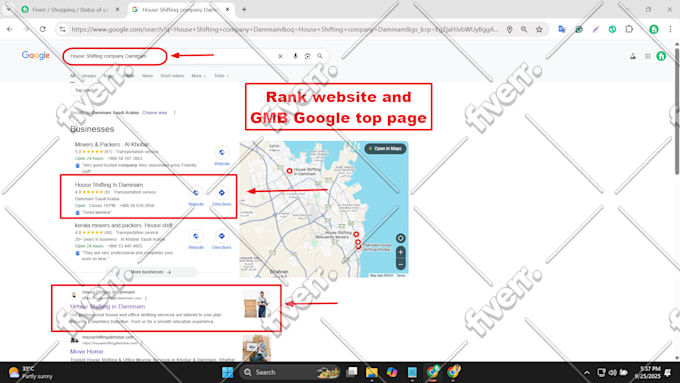The height and width of the screenshot is (383, 680).
Task: Open mover thumbnail of House Shifting result
Action: click(x=257, y=304)
